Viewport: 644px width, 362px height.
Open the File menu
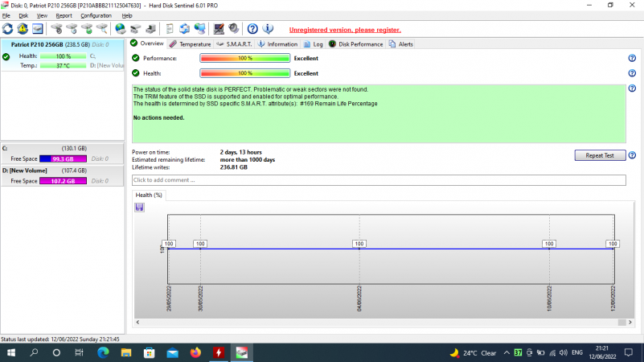6,15
